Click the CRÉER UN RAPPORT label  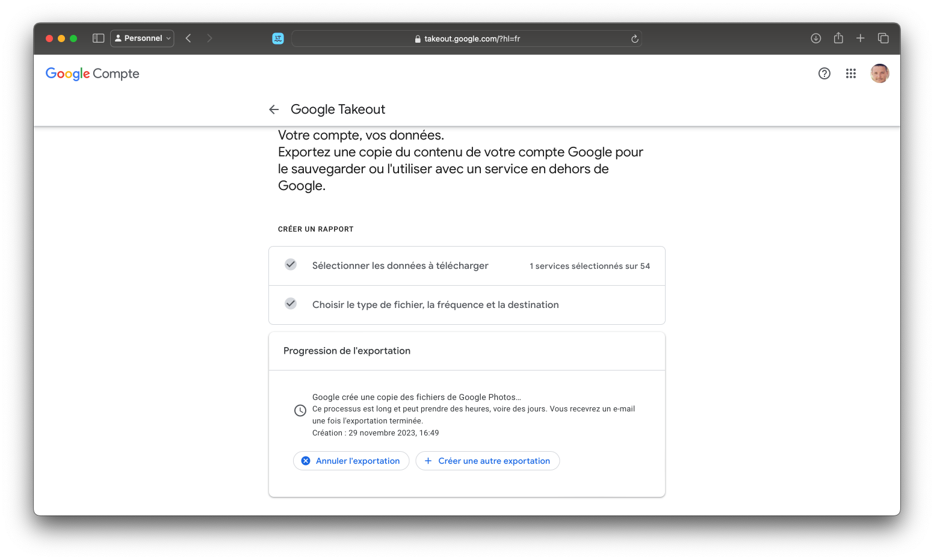click(316, 229)
